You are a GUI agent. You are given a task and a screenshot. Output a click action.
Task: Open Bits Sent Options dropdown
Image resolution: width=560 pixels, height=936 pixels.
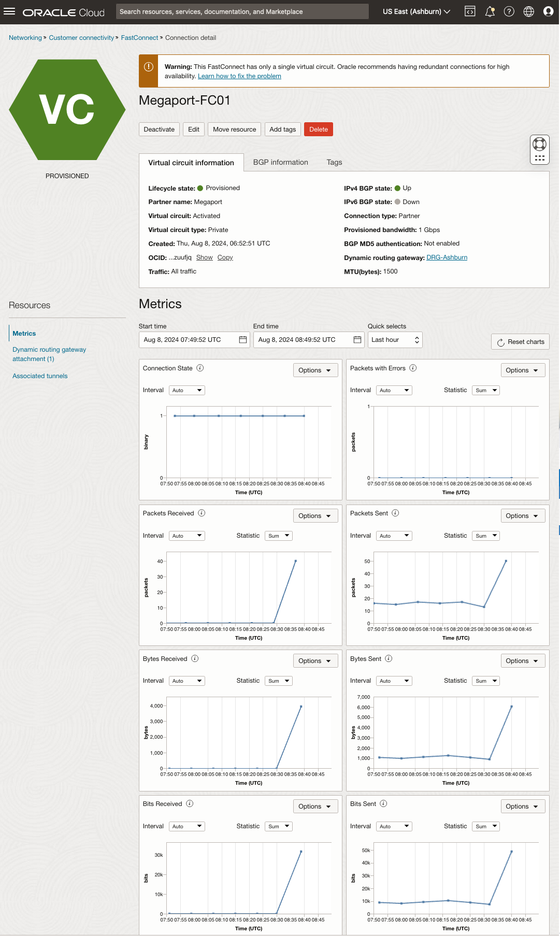(523, 807)
